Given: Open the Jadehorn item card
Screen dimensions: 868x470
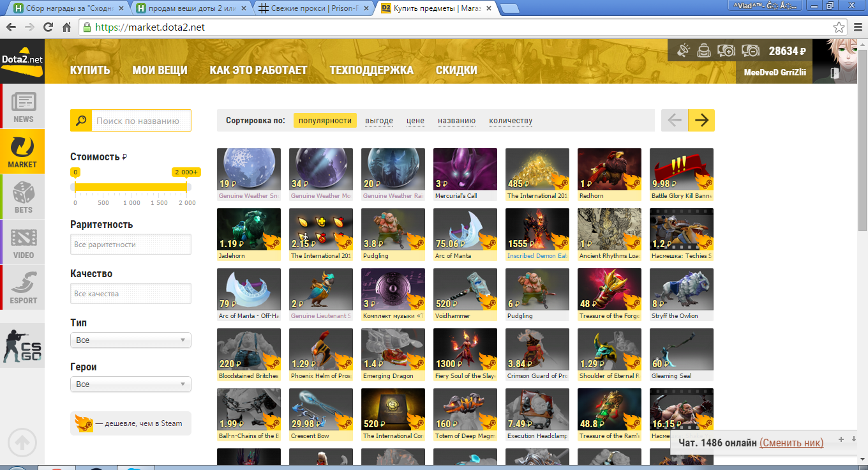Looking at the screenshot, I should (249, 234).
